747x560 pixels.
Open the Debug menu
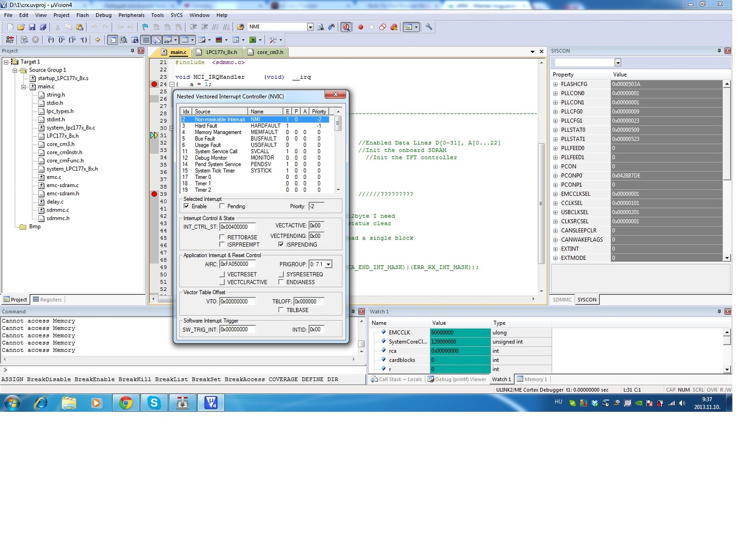pos(103,15)
